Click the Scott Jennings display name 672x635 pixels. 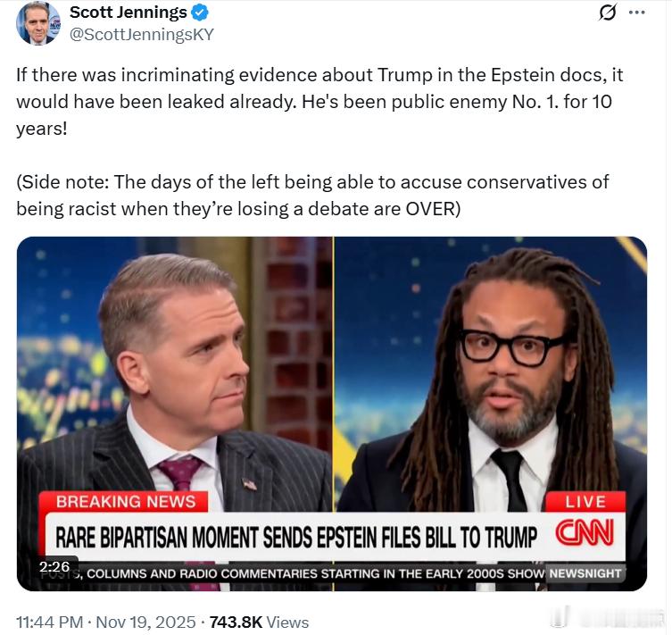[x=129, y=12]
